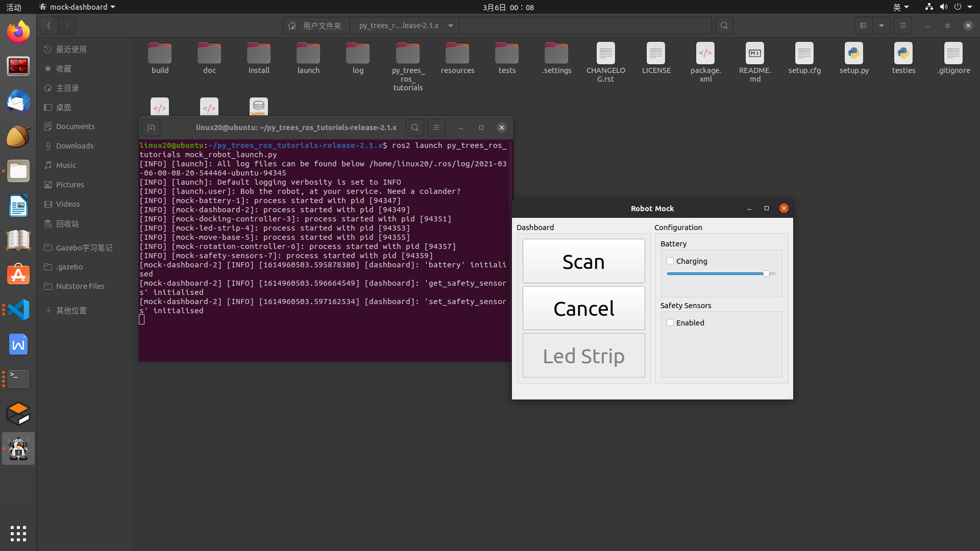Click file manager search icon
Image resolution: width=980 pixels, height=551 pixels.
(x=724, y=26)
